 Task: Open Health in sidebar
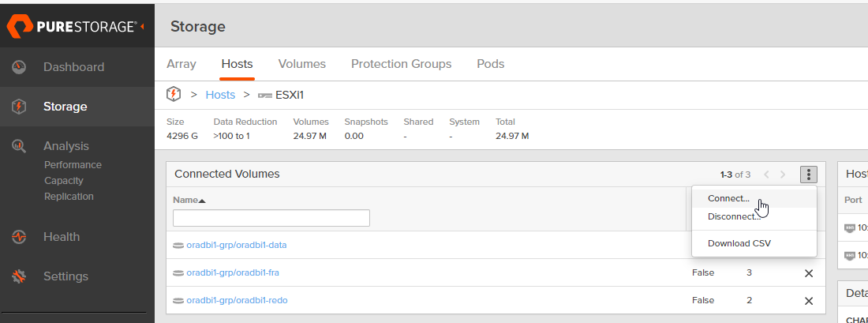[x=62, y=237]
